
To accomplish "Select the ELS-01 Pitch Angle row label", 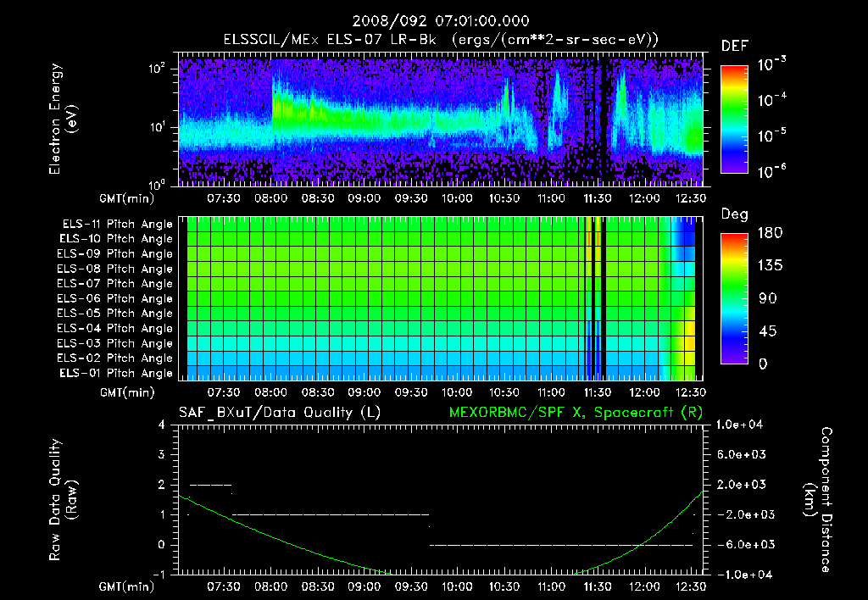I will (x=116, y=373).
